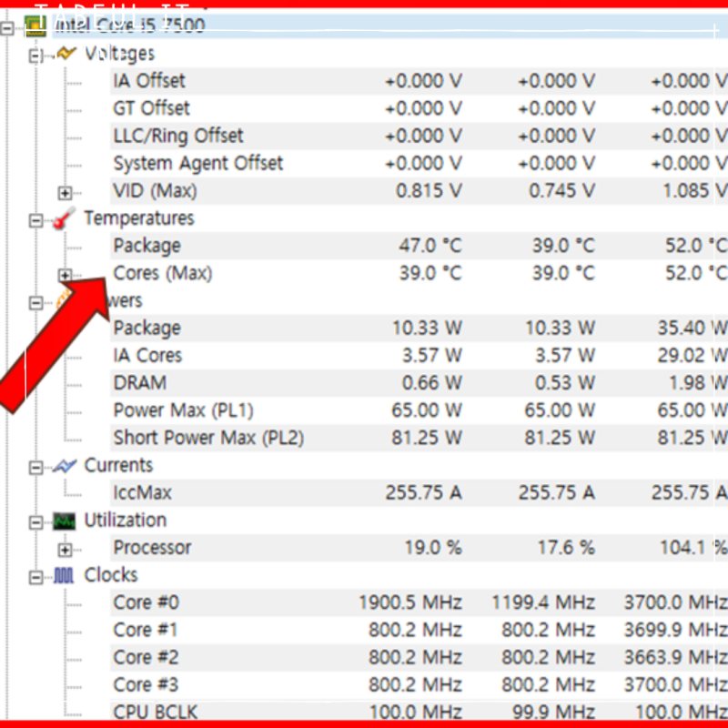Select the Utilization category label
Screen dimensions: 728x728
tap(125, 520)
